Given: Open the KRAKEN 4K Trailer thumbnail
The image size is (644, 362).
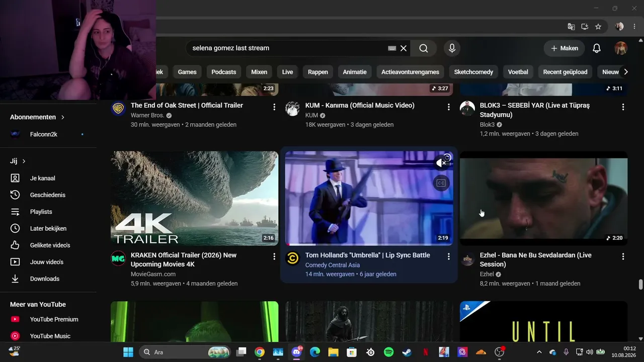Looking at the screenshot, I should pyautogui.click(x=194, y=199).
